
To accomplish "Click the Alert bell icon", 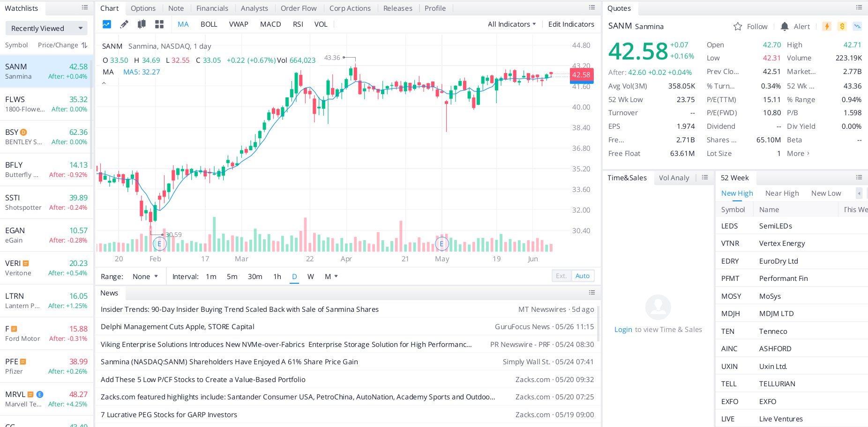I will tap(785, 27).
